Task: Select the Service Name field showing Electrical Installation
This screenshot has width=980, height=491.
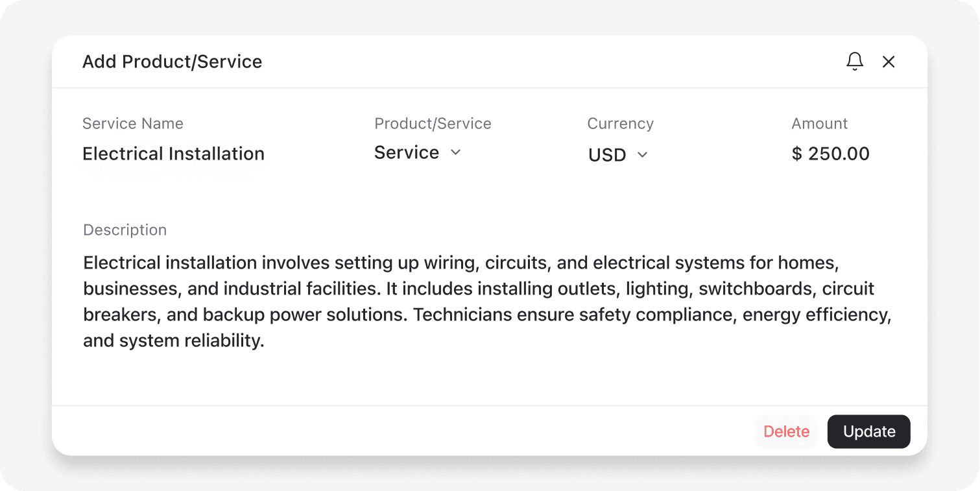Action: point(173,154)
